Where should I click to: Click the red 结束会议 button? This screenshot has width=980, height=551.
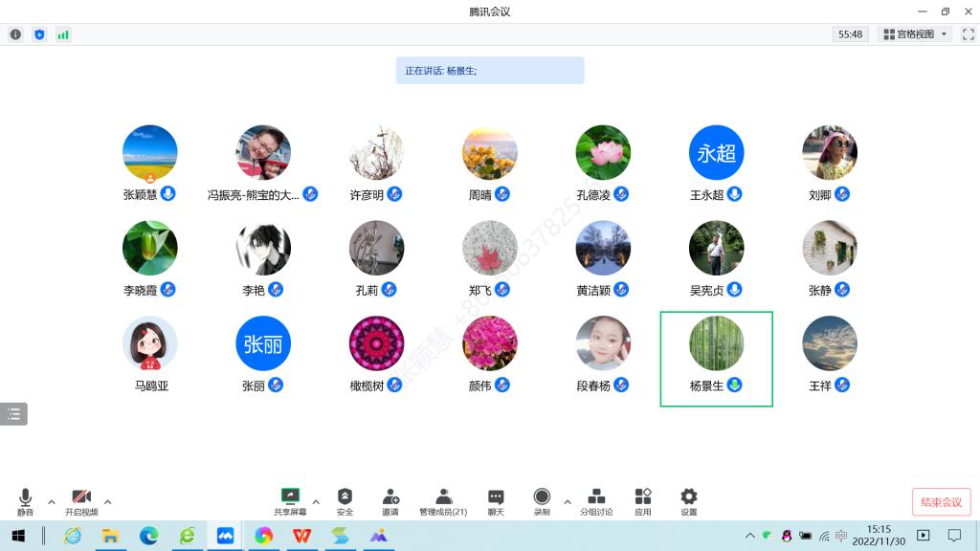941,502
